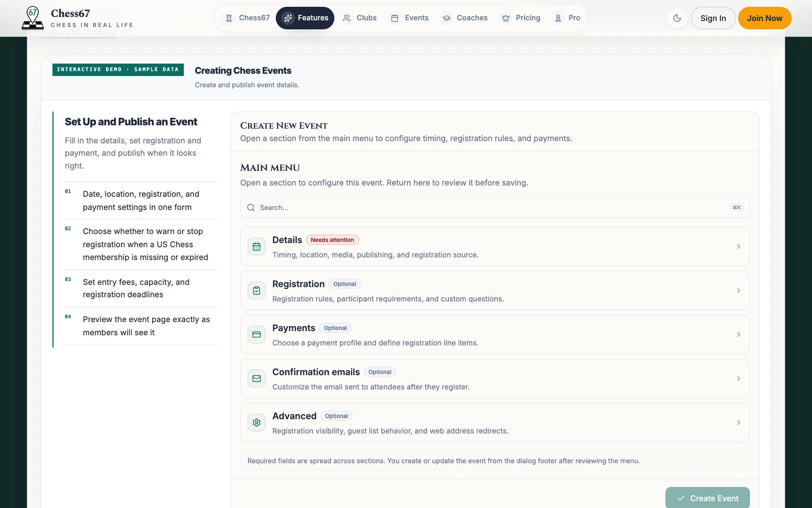
Task: Select step 01 about date and location
Action: [x=141, y=201]
